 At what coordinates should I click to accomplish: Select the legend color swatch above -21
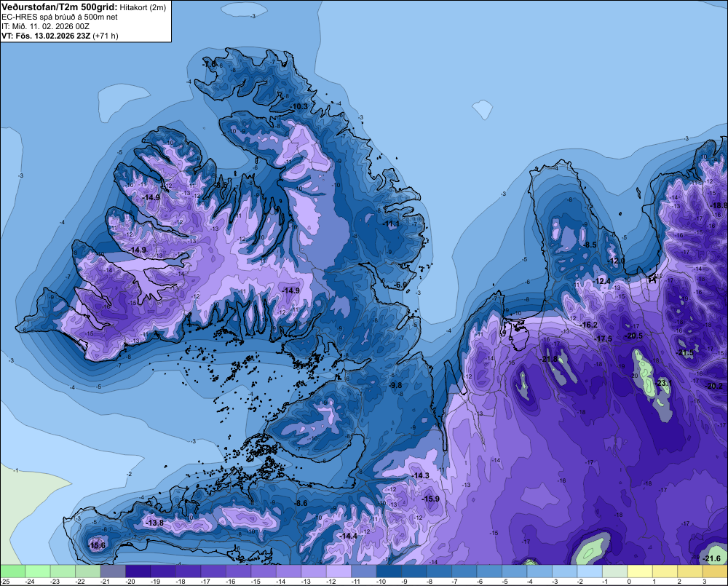pyautogui.click(x=113, y=571)
